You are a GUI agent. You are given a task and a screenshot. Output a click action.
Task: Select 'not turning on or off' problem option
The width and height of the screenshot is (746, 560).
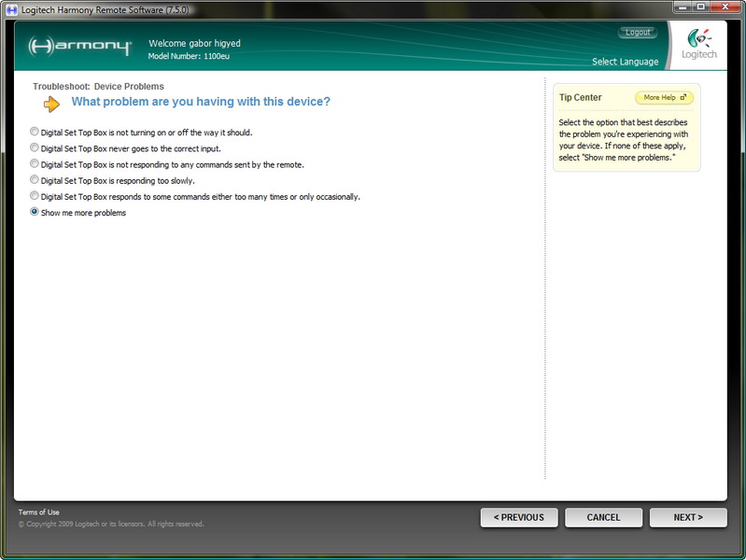click(35, 132)
